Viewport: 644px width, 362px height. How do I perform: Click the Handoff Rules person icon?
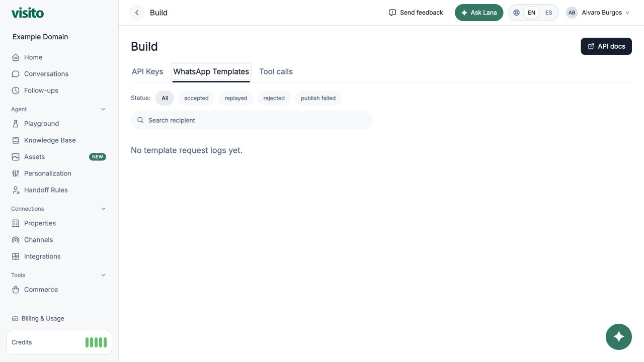click(x=16, y=190)
